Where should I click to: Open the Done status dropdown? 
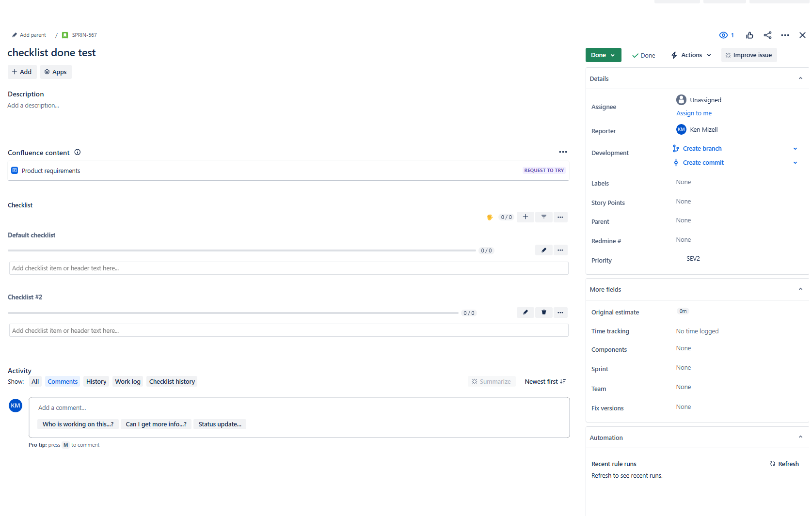click(x=603, y=55)
